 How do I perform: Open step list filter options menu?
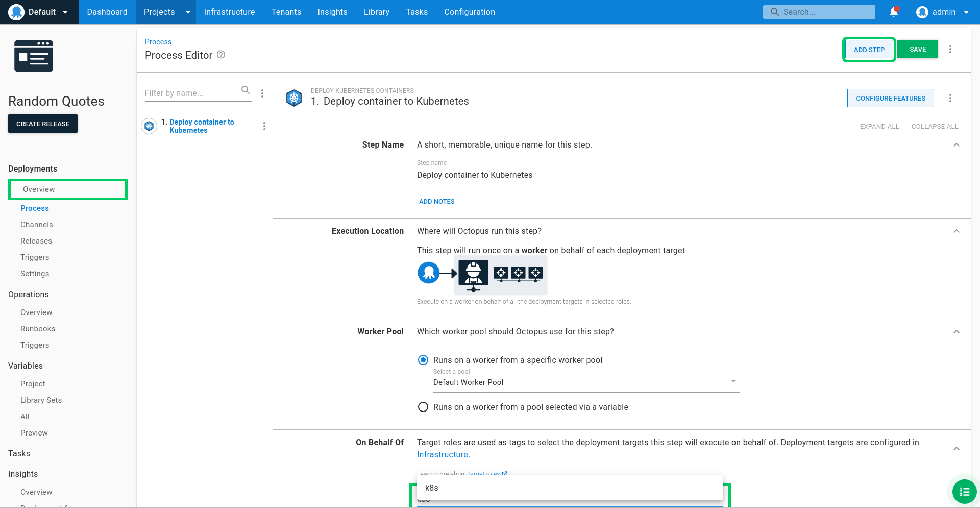(262, 93)
